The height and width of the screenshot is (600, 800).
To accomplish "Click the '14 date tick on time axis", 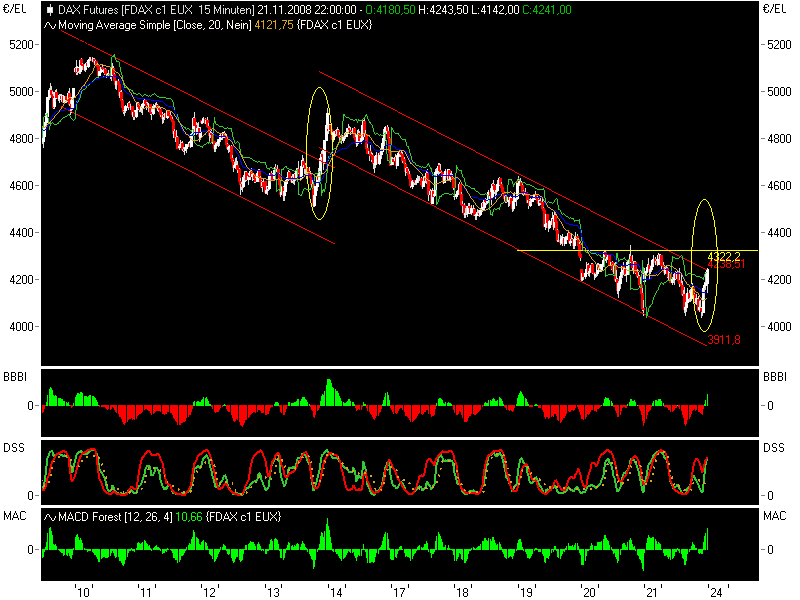I will point(336,592).
